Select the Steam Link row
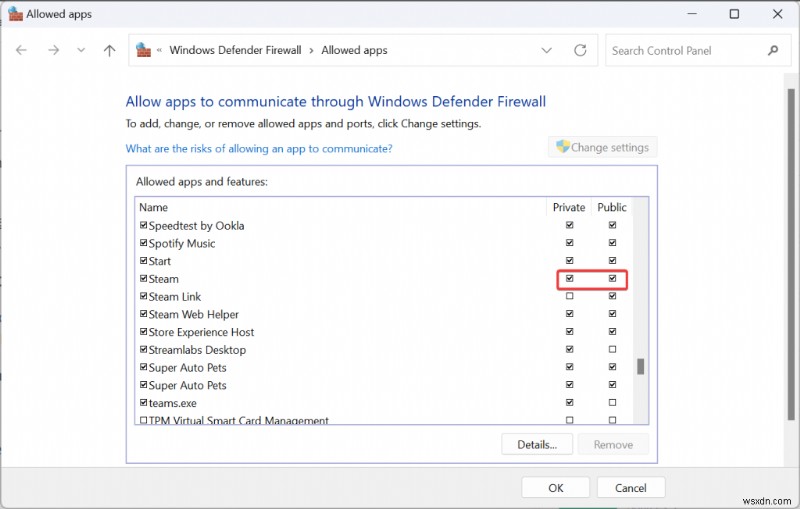This screenshot has width=800, height=509. [386, 296]
